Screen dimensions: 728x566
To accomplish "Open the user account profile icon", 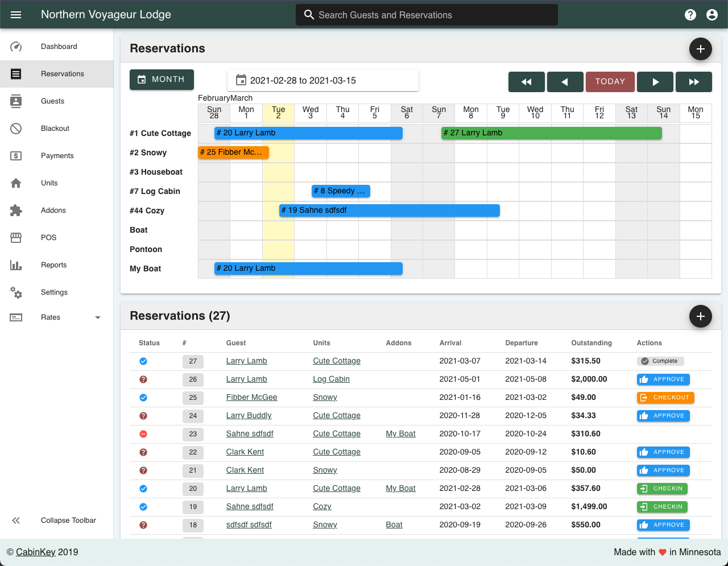I will click(x=712, y=15).
